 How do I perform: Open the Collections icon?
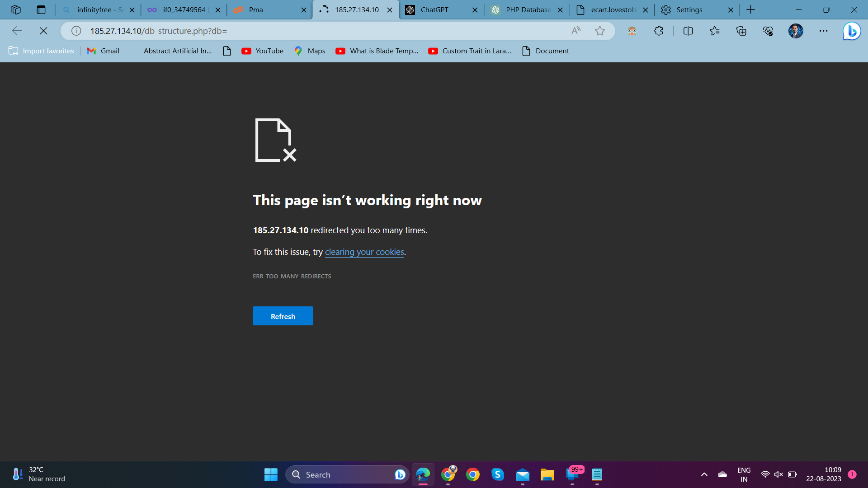(741, 31)
